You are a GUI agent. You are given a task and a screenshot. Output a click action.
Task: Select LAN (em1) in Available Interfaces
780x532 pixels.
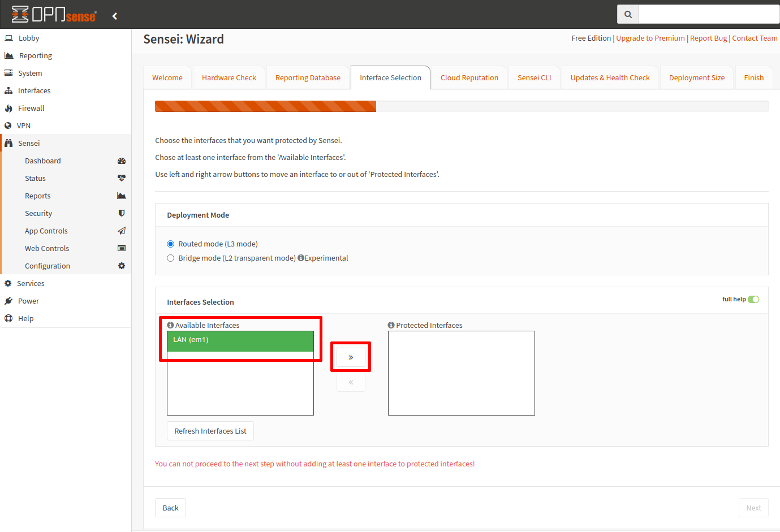click(240, 340)
